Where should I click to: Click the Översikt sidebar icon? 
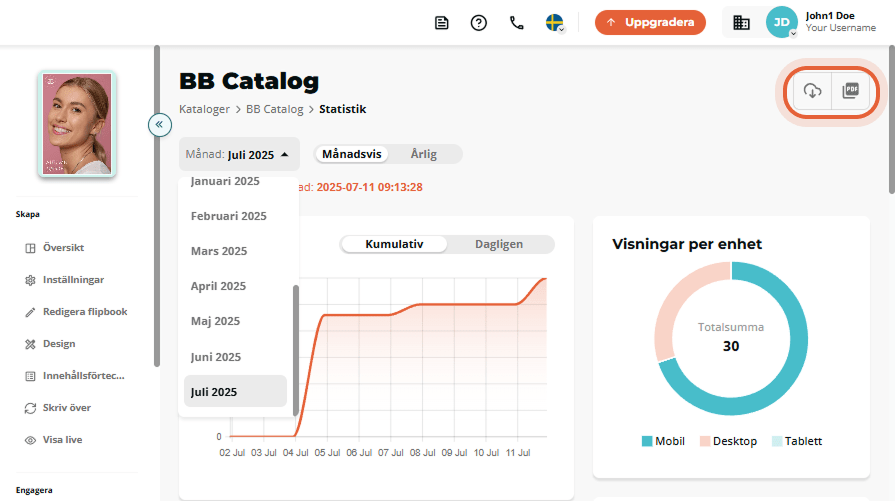[x=30, y=248]
